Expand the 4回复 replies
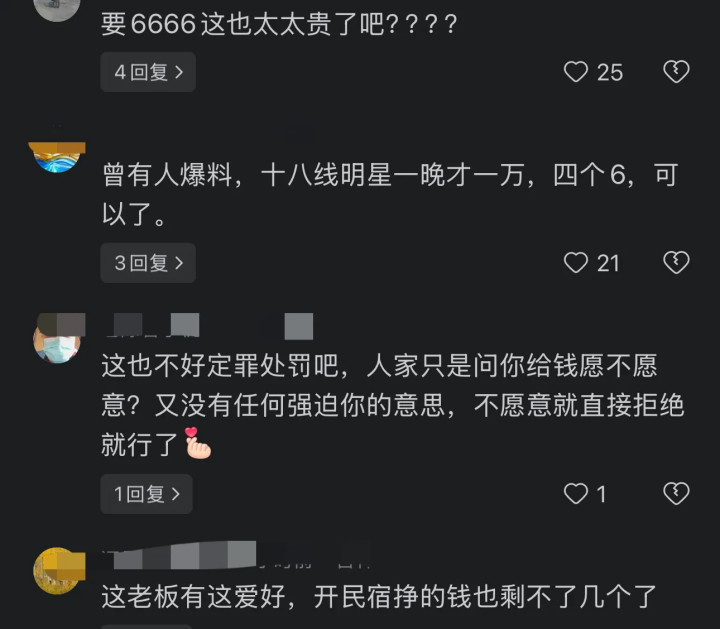The height and width of the screenshot is (629, 720). (x=148, y=72)
